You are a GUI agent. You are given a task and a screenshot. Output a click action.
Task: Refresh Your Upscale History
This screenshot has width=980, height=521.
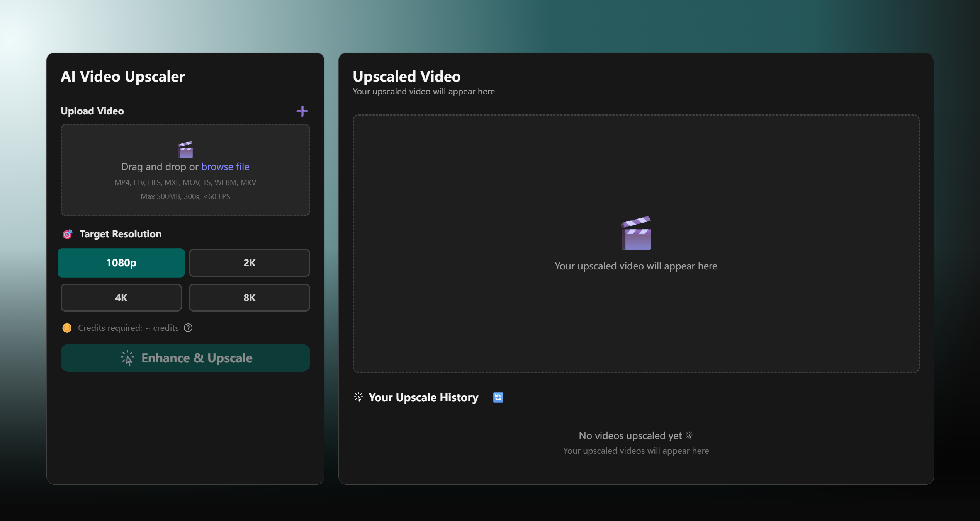tap(498, 397)
